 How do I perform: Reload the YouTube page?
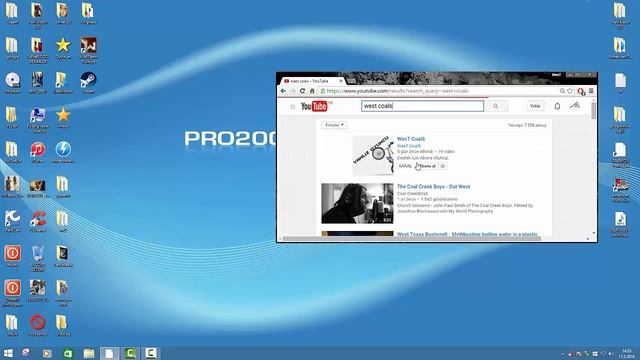pos(302,91)
